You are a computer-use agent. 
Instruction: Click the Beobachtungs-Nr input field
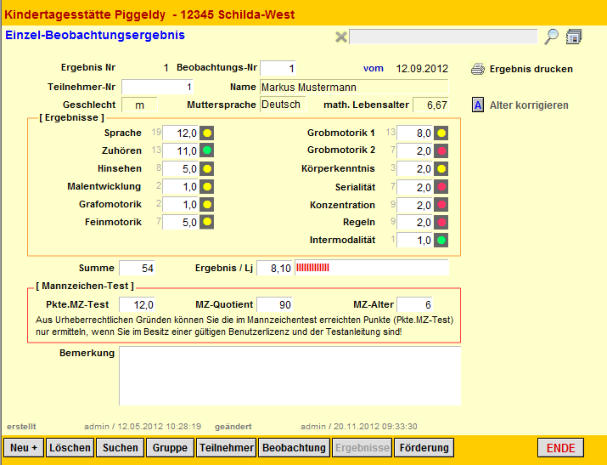coord(278,69)
